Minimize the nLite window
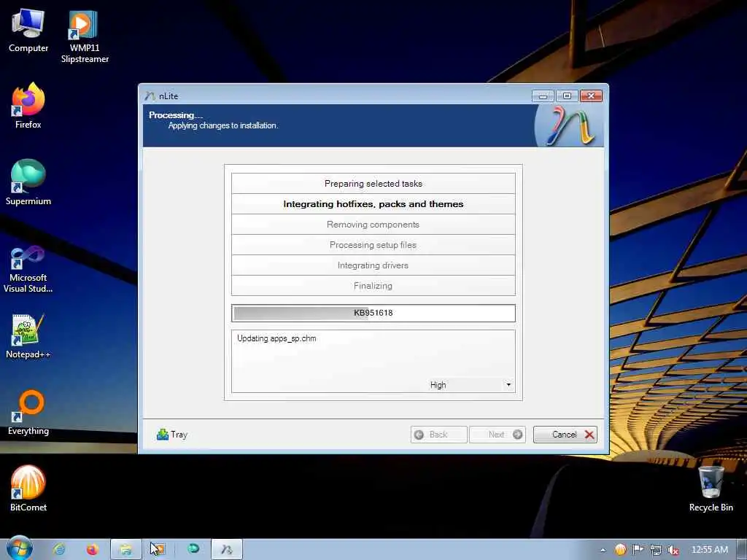Image resolution: width=747 pixels, height=560 pixels. coord(543,96)
